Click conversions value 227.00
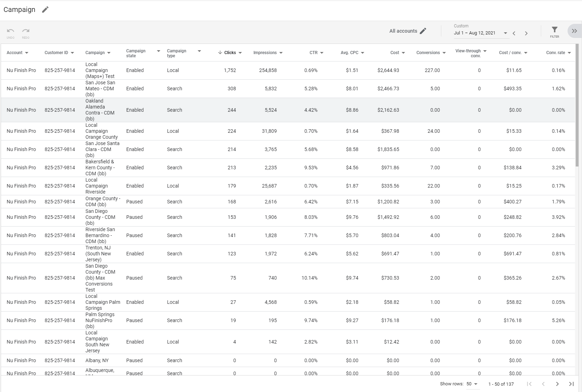Screen dimensions: 582x392 click(432, 70)
